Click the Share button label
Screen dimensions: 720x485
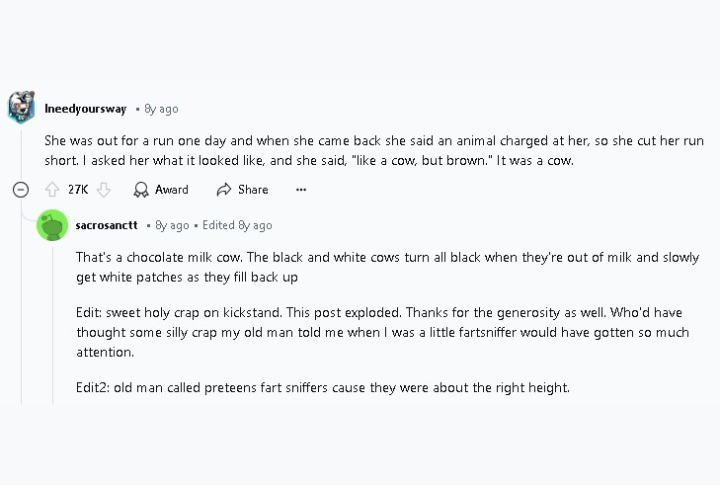click(x=253, y=190)
